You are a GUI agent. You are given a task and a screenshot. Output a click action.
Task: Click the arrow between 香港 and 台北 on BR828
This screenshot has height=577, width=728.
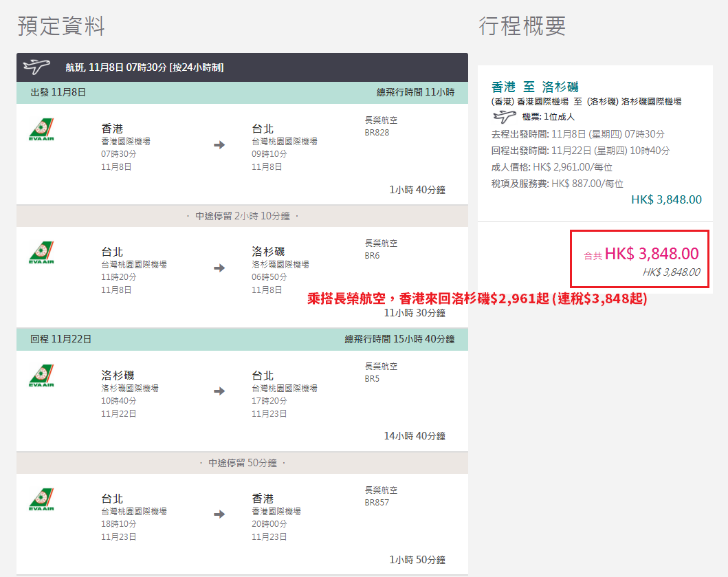(x=219, y=145)
